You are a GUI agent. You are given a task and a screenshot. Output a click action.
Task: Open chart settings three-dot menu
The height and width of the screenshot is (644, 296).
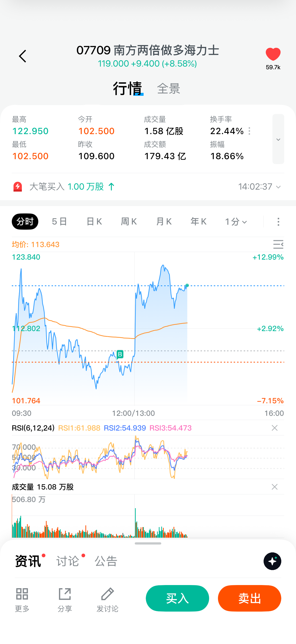coord(278,222)
